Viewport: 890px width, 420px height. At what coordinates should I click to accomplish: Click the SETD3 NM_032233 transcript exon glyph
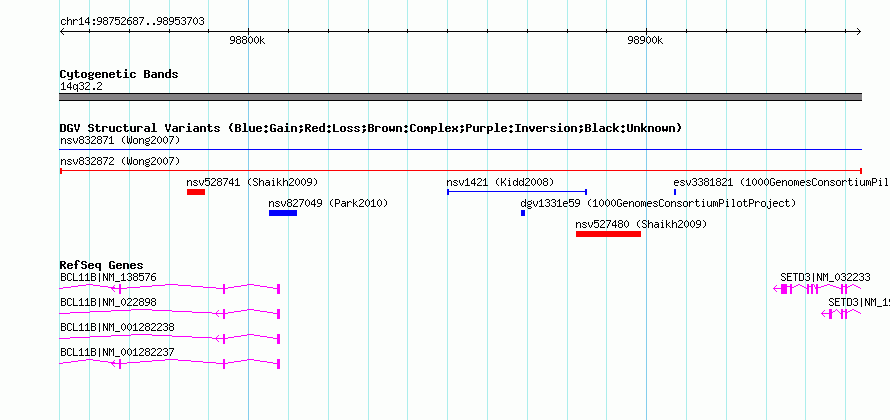[x=818, y=289]
